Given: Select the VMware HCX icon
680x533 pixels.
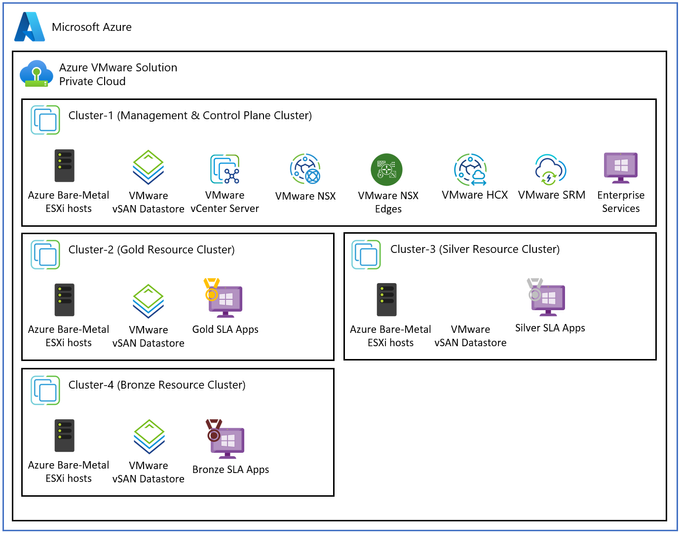Looking at the screenshot, I should tap(471, 170).
